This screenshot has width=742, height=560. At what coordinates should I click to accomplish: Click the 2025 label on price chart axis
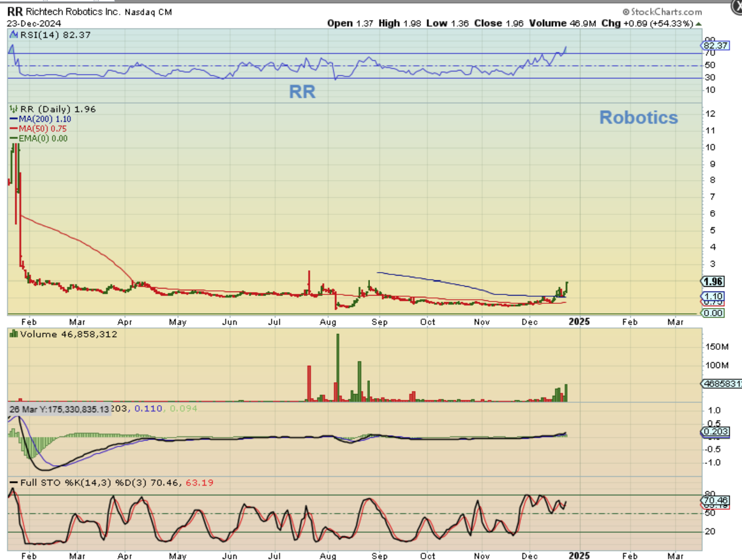580,322
